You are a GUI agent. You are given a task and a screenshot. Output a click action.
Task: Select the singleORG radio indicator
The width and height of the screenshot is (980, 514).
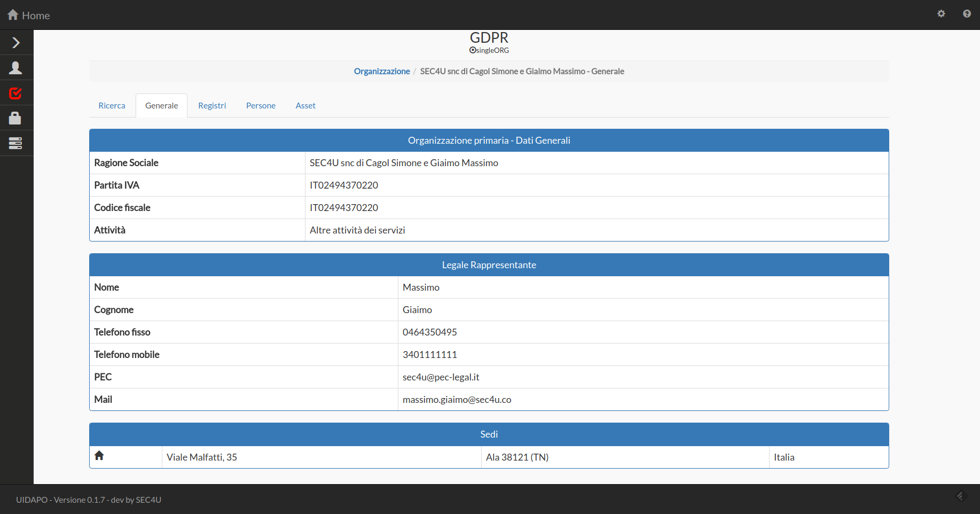[473, 50]
